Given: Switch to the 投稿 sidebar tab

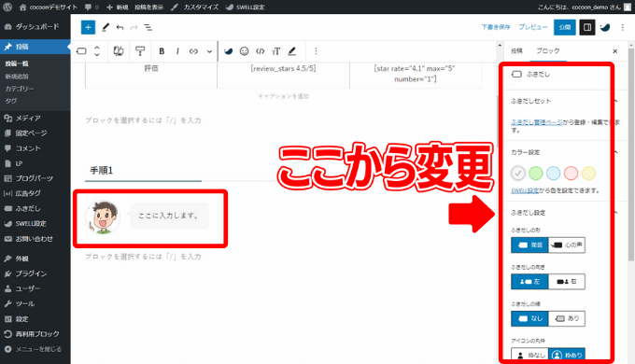Looking at the screenshot, I should (516, 51).
